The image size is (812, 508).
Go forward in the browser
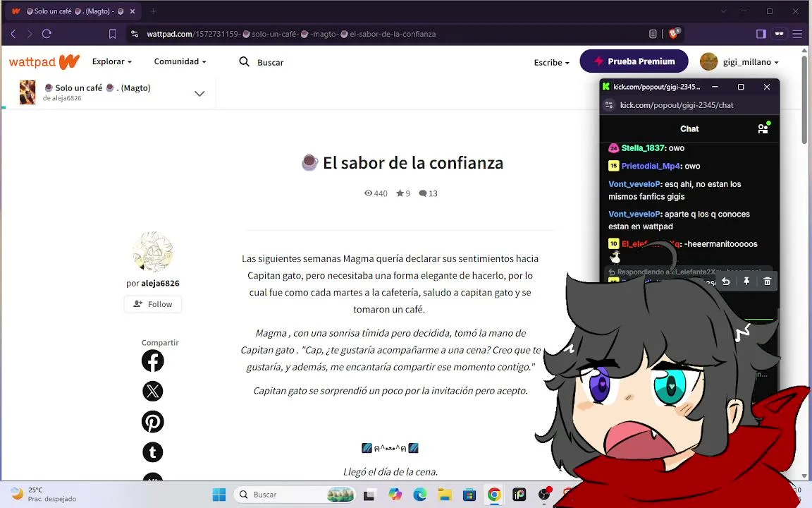tap(30, 34)
